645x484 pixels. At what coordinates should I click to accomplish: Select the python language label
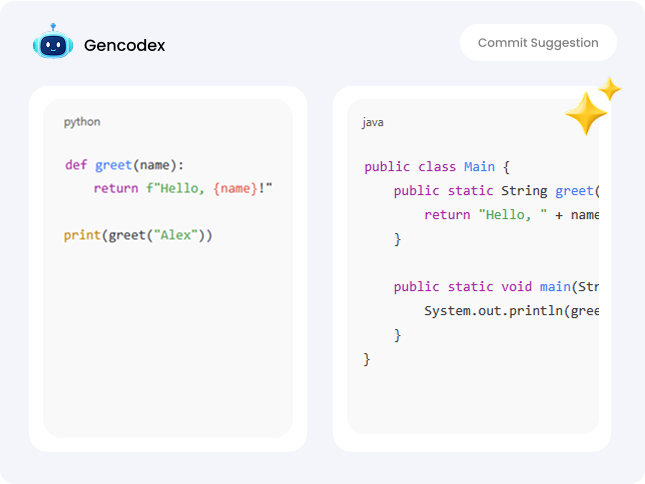coord(82,122)
